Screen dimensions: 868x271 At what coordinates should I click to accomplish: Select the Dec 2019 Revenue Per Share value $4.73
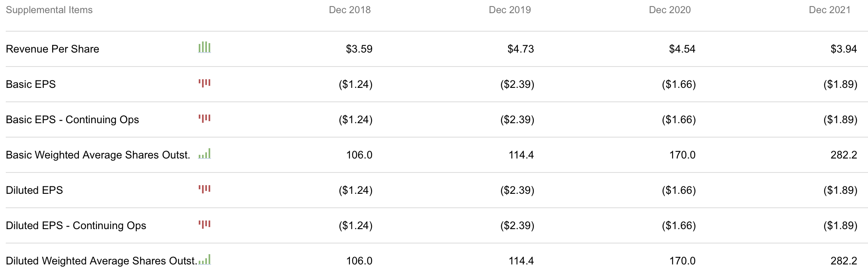pos(521,49)
